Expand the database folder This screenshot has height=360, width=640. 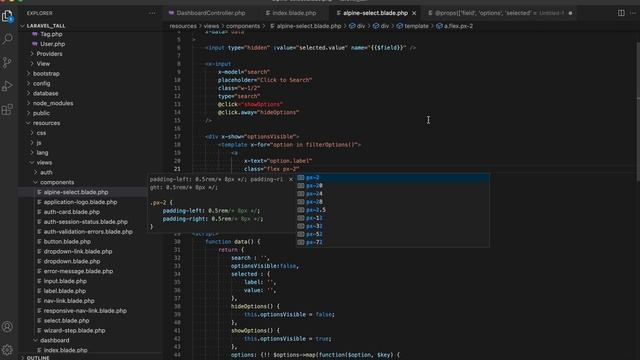[45, 93]
